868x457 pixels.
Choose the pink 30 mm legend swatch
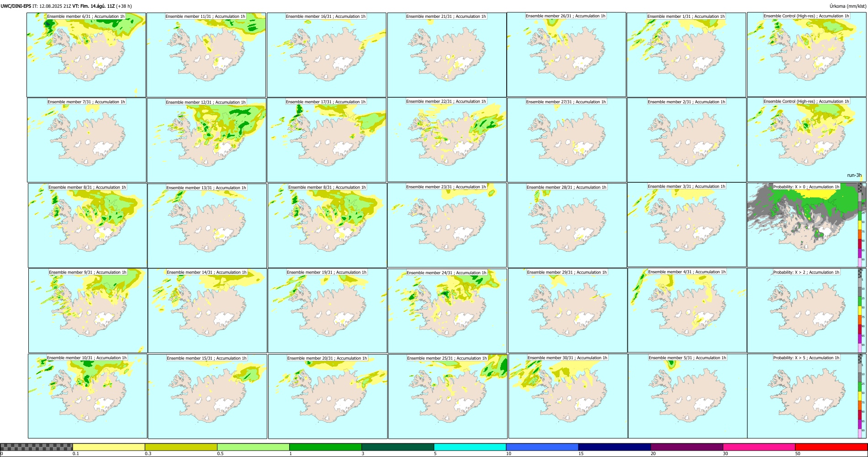click(759, 447)
